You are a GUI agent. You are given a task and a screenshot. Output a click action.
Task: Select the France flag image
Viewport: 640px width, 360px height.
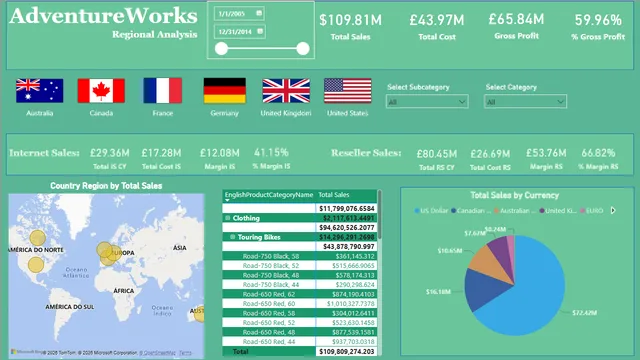click(x=162, y=91)
